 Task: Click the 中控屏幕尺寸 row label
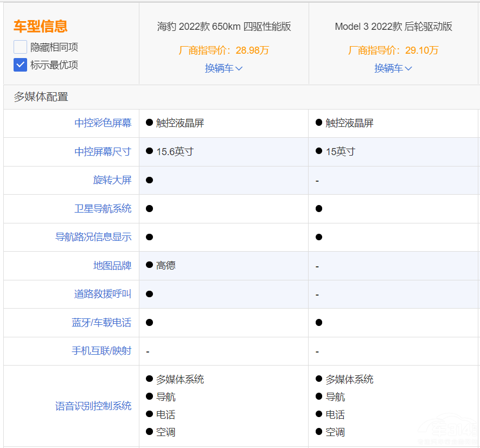[x=103, y=152]
